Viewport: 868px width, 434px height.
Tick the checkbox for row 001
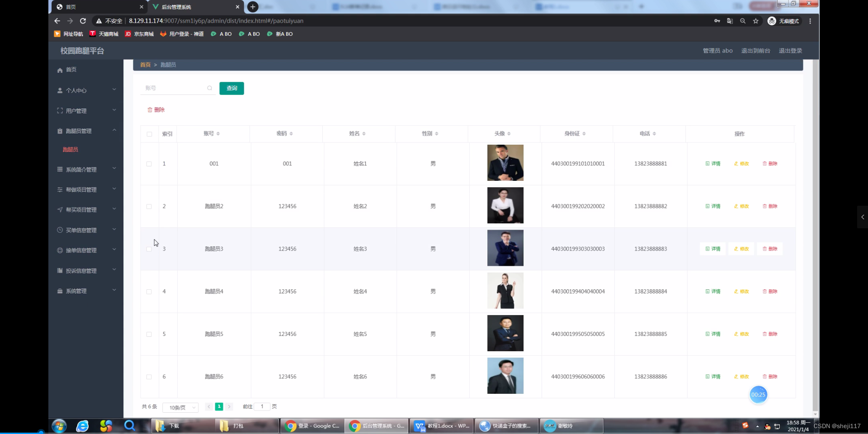(149, 164)
